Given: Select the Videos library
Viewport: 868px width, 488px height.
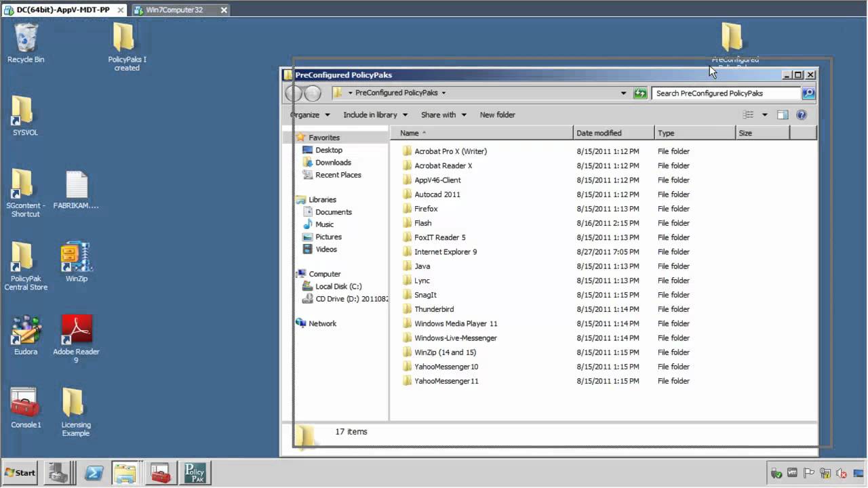Looking at the screenshot, I should [x=325, y=249].
